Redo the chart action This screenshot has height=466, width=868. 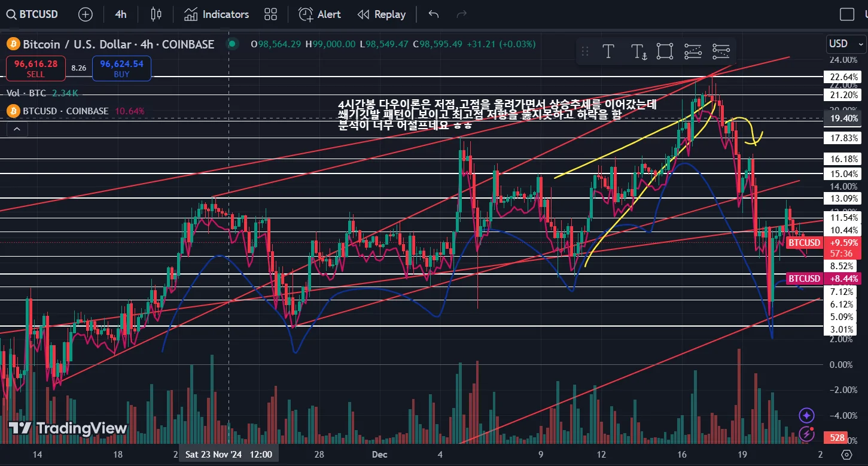tap(461, 14)
